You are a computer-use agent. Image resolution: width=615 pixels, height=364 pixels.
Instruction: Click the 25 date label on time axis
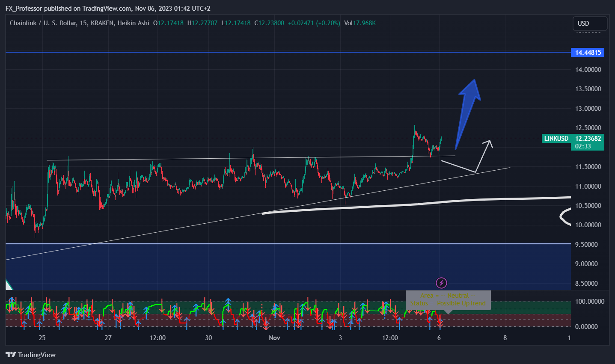tap(42, 338)
